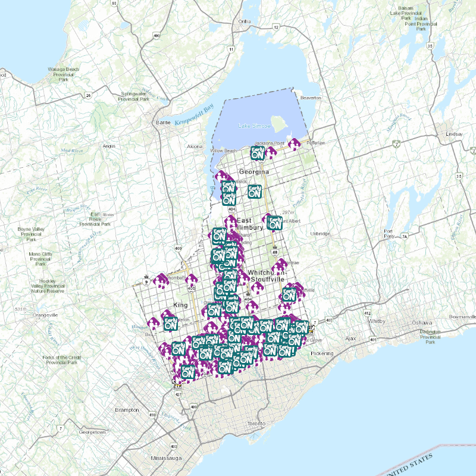
Task: Select the purple marker above the East Gwillimbury label
Action: pos(230,222)
